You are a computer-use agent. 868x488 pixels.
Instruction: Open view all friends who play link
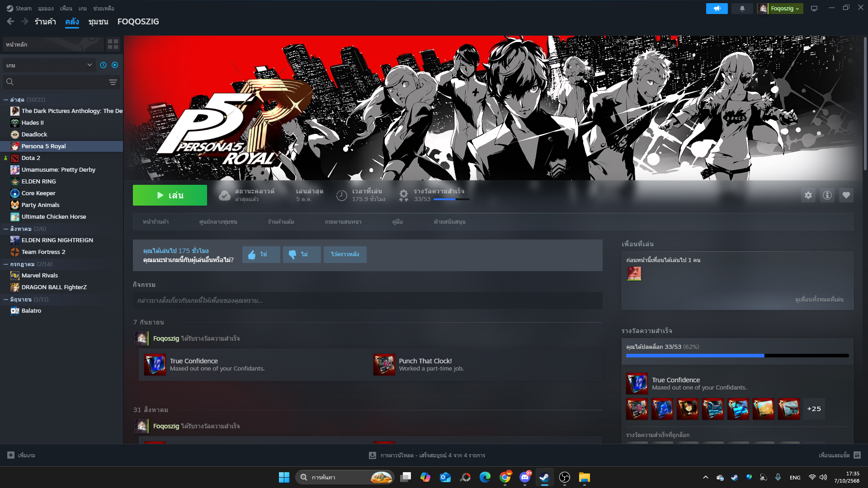[x=819, y=300]
